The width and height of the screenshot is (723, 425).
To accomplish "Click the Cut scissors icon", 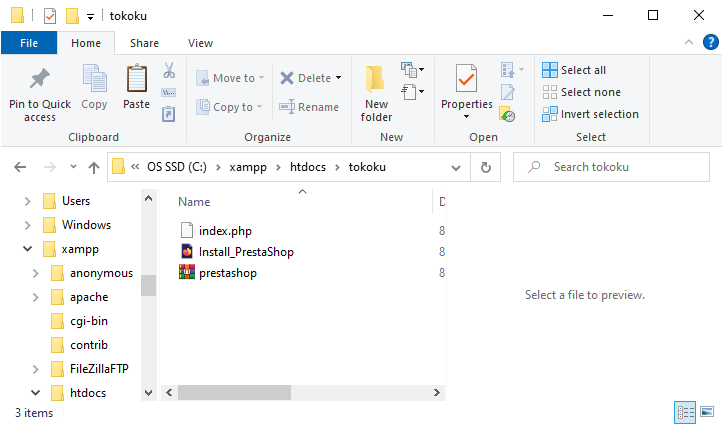I will tap(169, 71).
